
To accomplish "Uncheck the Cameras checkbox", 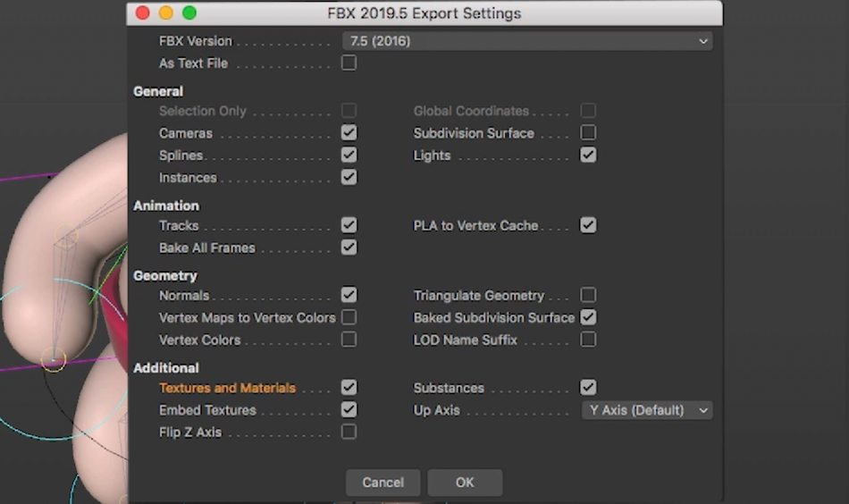I will coord(349,132).
